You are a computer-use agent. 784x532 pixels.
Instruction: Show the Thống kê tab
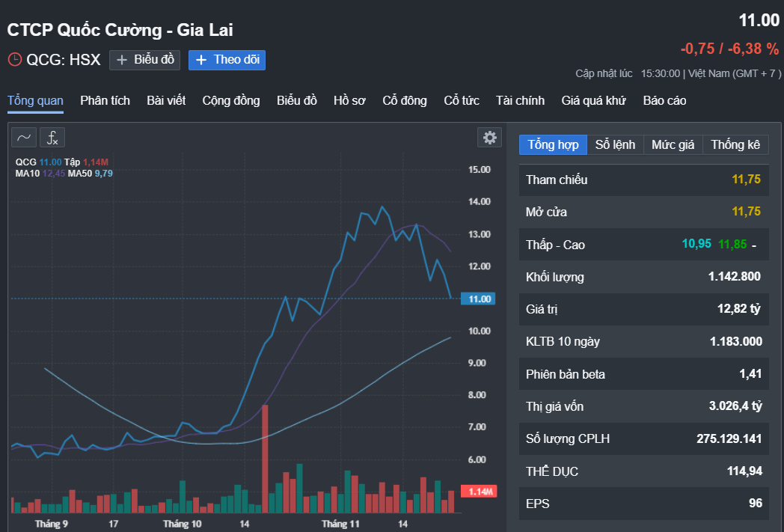[735, 144]
